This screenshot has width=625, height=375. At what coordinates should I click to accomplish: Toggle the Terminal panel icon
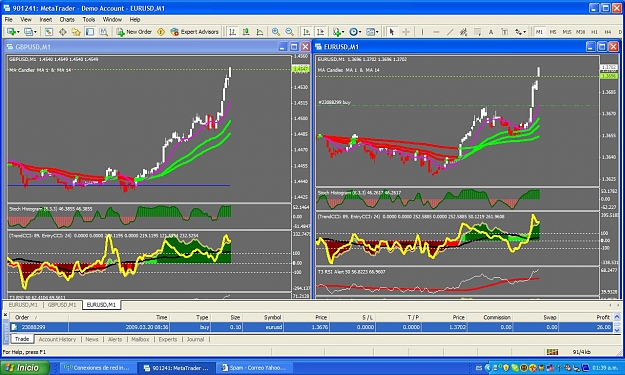coord(90,32)
